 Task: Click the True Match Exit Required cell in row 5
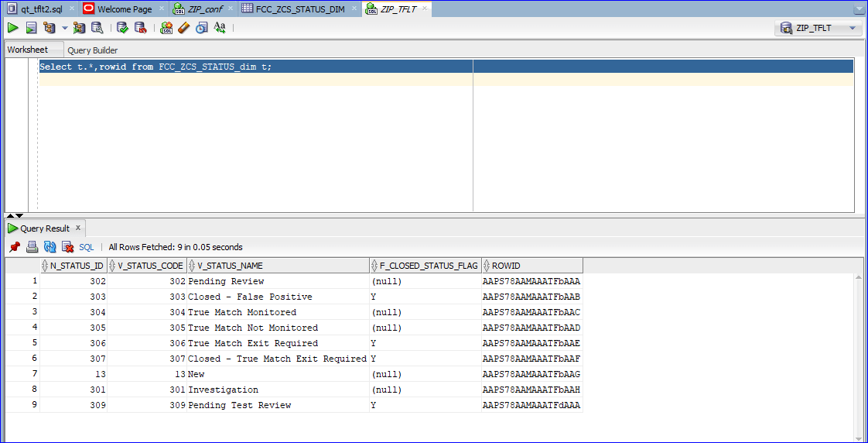278,343
